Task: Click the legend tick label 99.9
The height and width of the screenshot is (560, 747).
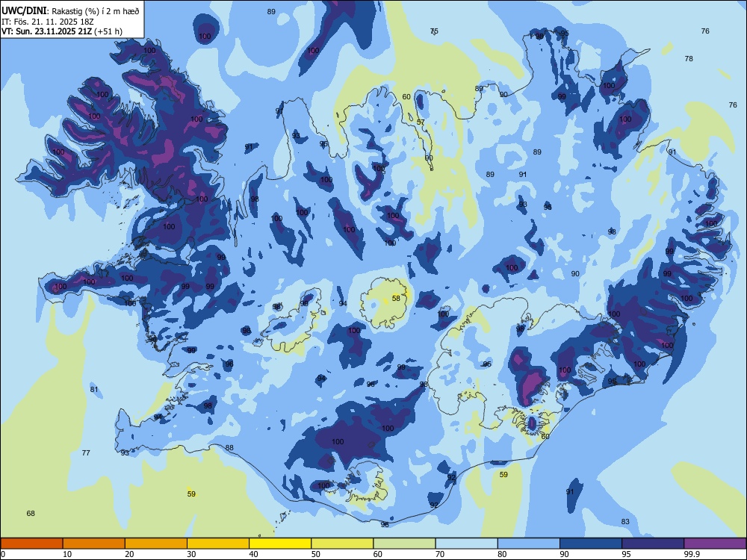Action: tap(691, 554)
